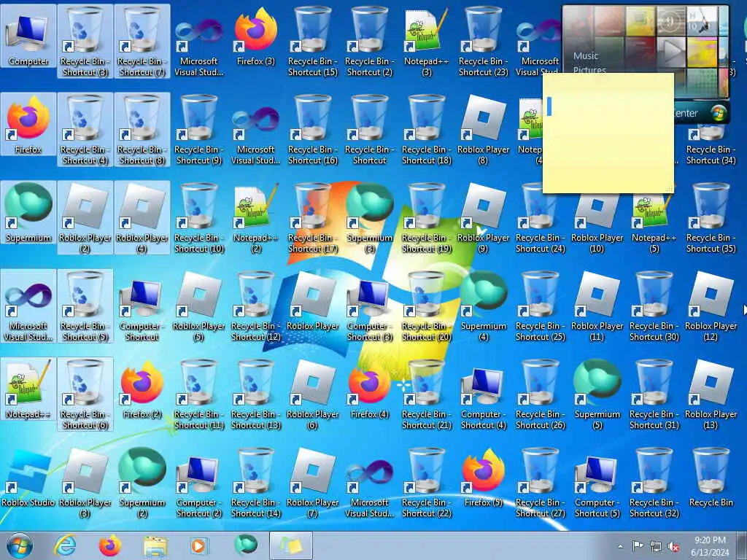Select Recycle Bin - Shortcut (4) icon
The width and height of the screenshot is (747, 560).
(85, 130)
